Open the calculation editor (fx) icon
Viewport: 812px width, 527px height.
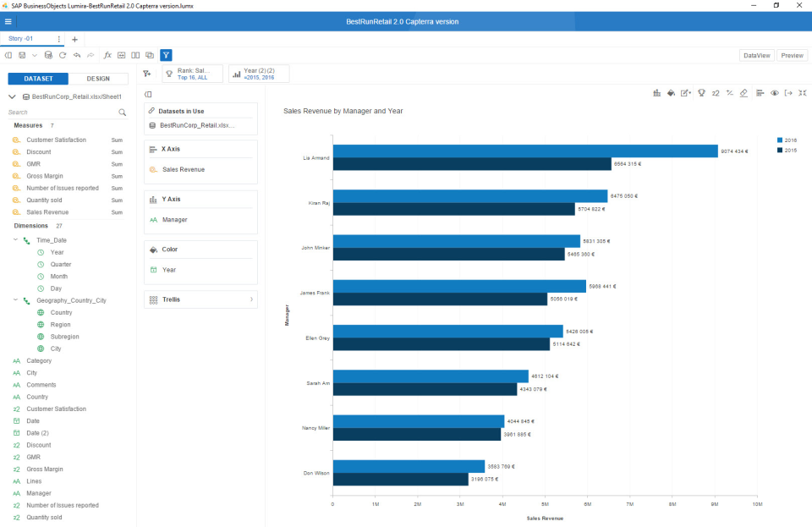coord(107,54)
